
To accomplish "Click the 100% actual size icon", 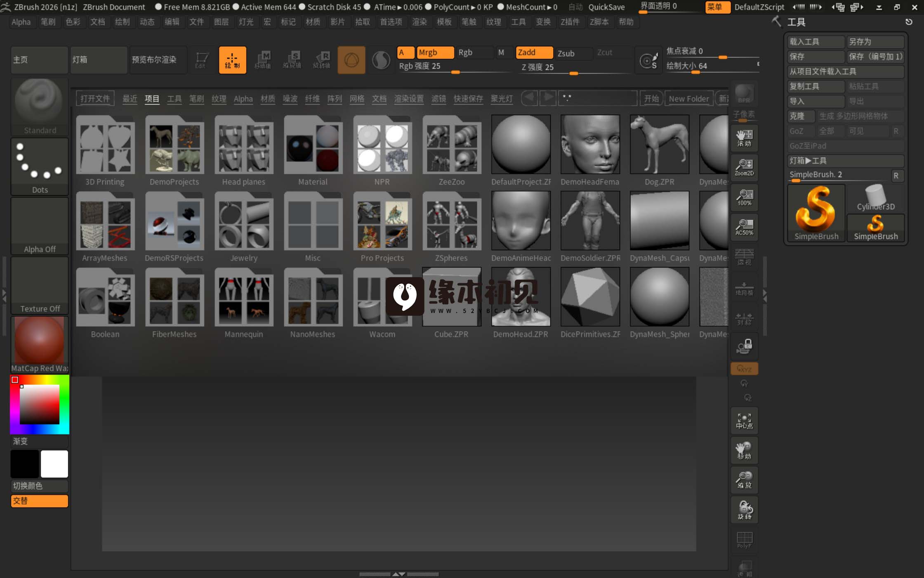I will click(744, 197).
